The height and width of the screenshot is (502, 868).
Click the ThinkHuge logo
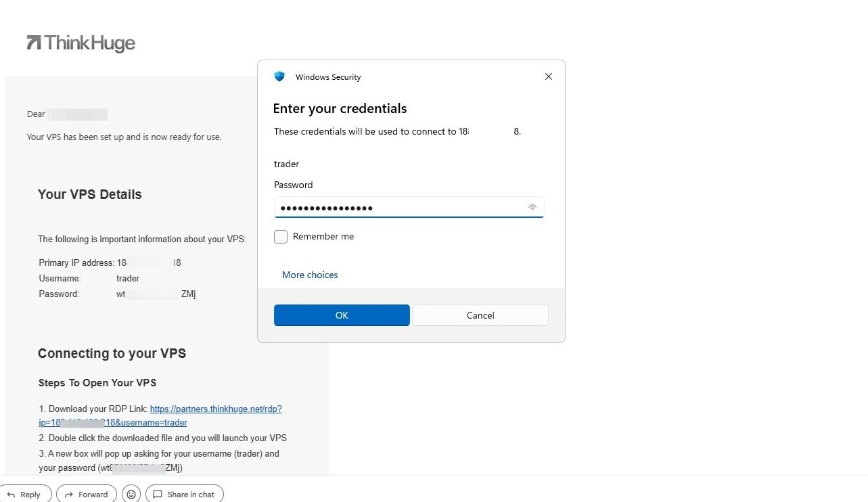click(81, 43)
